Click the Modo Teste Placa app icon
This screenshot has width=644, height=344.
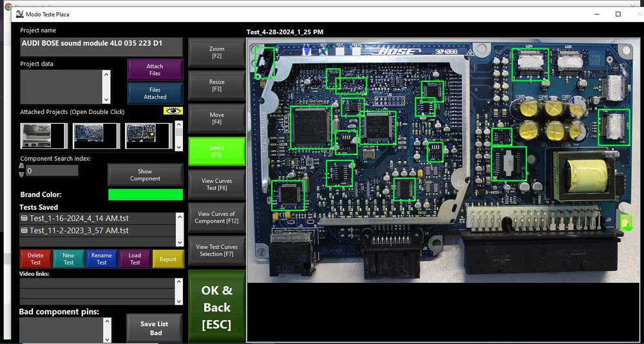20,14
